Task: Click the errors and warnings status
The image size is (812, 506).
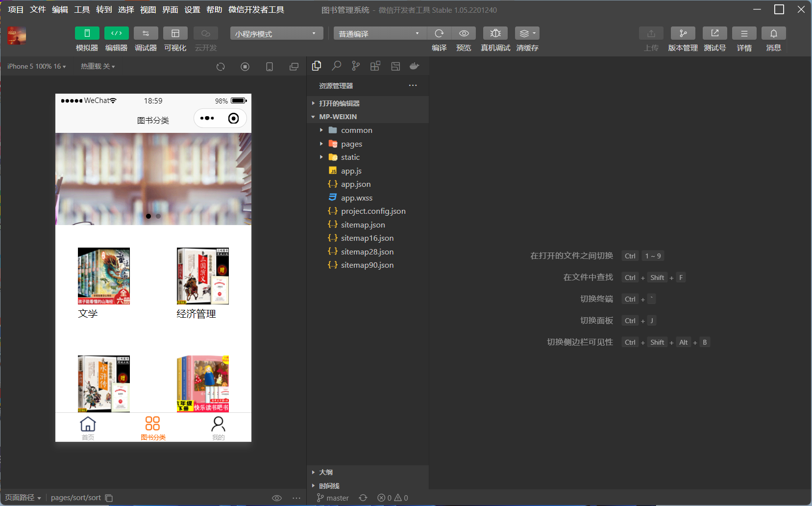Action: click(x=393, y=498)
